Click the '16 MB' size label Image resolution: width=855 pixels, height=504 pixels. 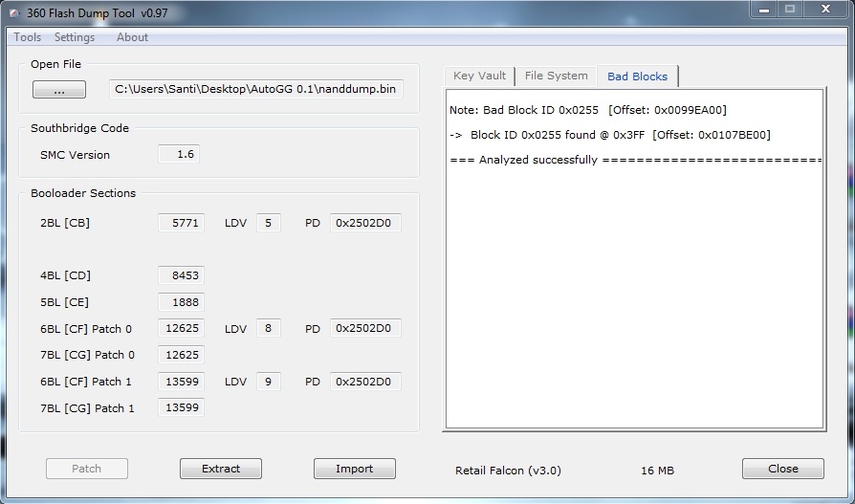pos(658,471)
